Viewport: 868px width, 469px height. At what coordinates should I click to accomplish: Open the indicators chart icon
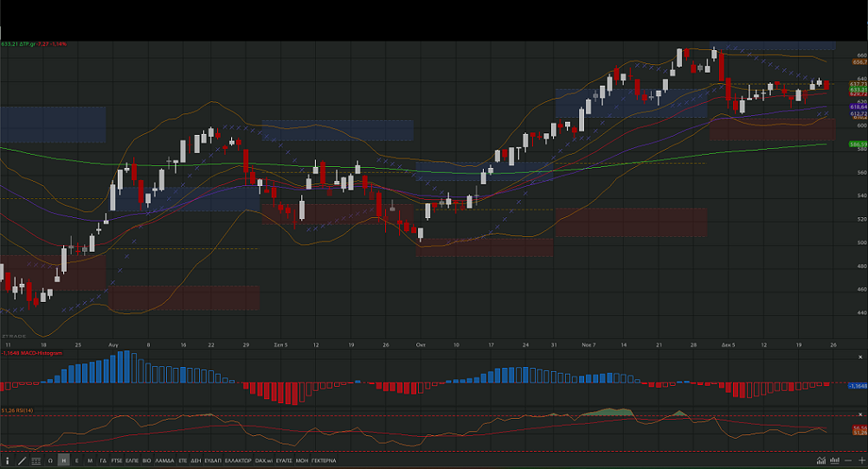[821, 460]
